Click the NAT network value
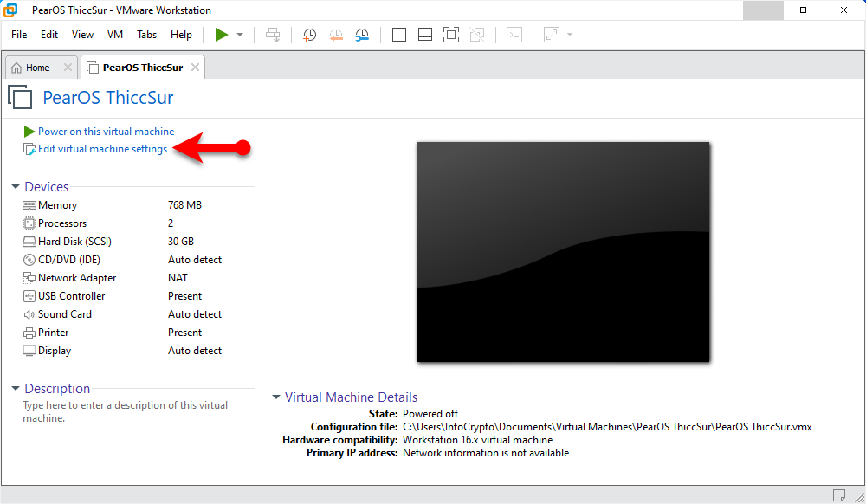Image resolution: width=866 pixels, height=504 pixels. (x=178, y=278)
